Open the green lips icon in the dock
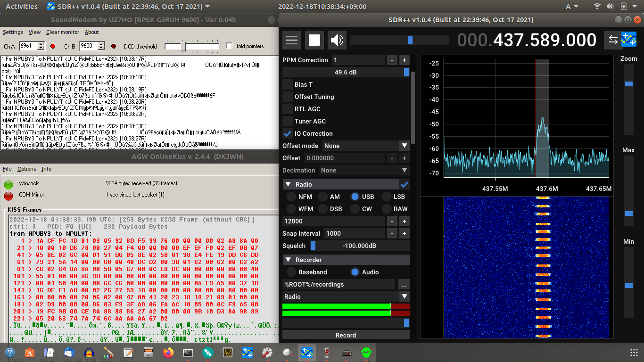Image resolution: width=644 pixels, height=362 pixels. tap(366, 353)
